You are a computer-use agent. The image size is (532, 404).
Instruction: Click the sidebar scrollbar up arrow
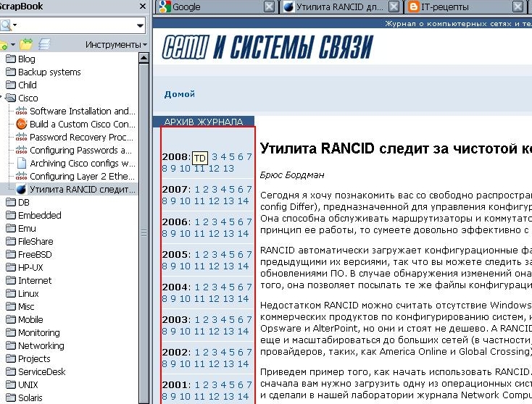tap(144, 58)
